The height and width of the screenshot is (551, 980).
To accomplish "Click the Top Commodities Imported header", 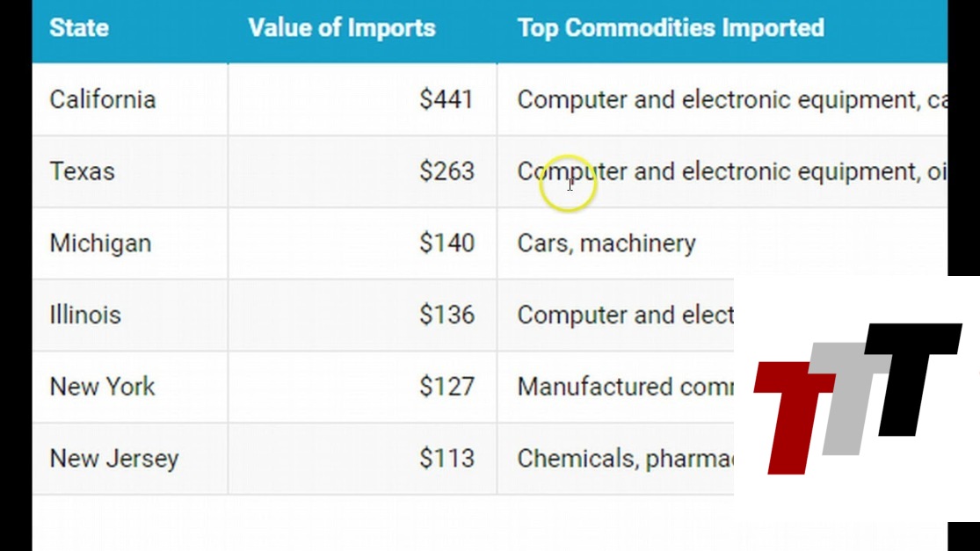I will 671,28.
